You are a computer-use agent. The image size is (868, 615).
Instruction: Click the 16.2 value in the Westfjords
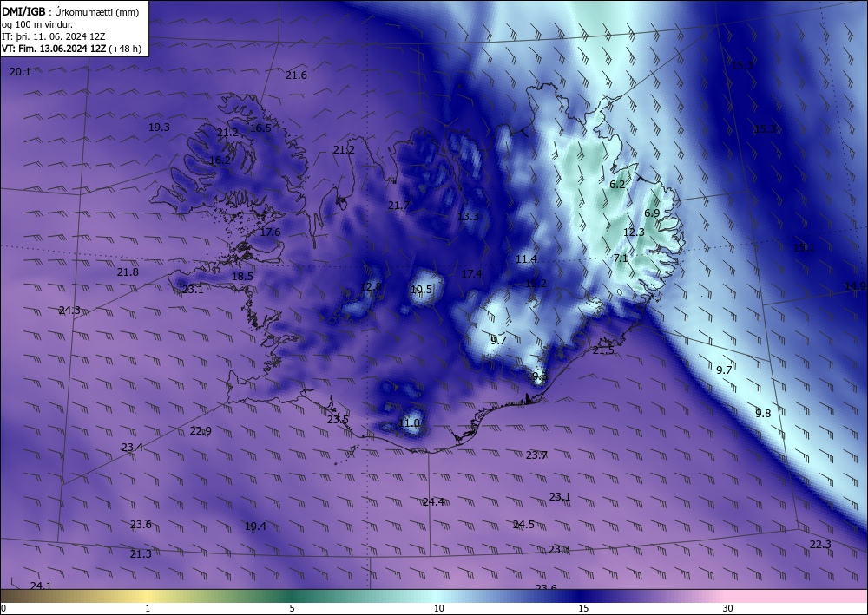(x=220, y=160)
